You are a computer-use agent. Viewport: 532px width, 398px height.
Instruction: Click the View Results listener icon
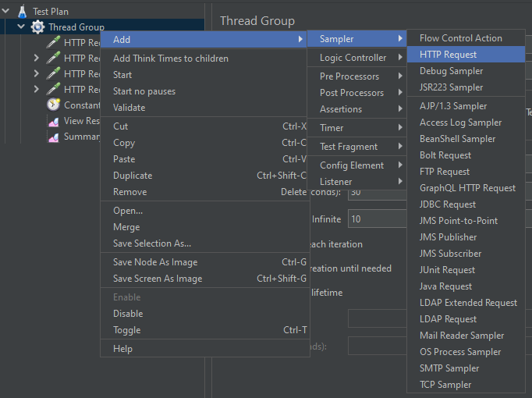click(53, 121)
